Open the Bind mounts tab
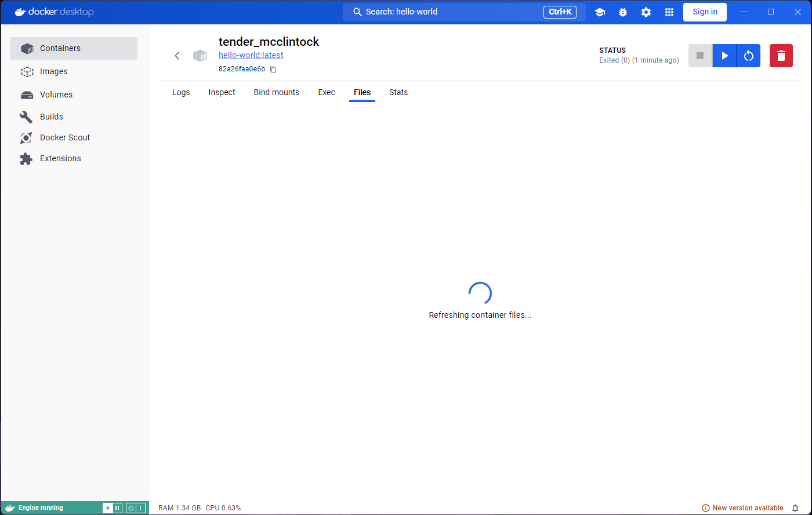Screen dimensions: 812x515 point(277,92)
